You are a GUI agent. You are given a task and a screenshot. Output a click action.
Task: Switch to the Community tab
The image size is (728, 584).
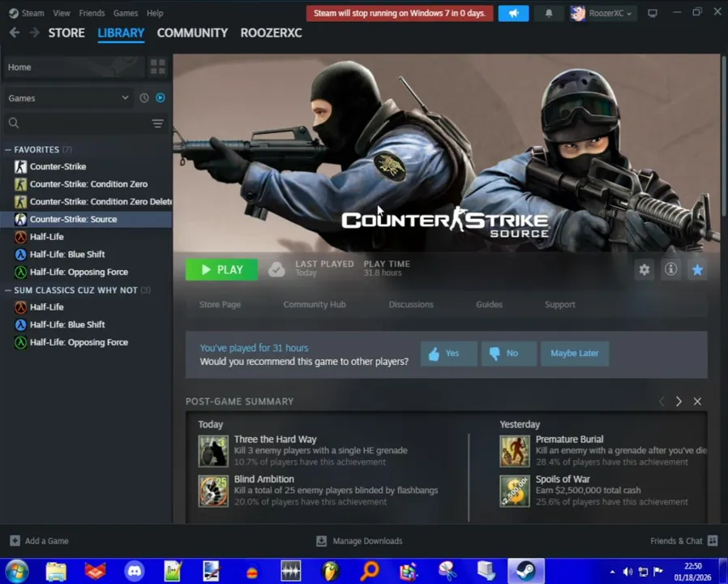click(192, 33)
